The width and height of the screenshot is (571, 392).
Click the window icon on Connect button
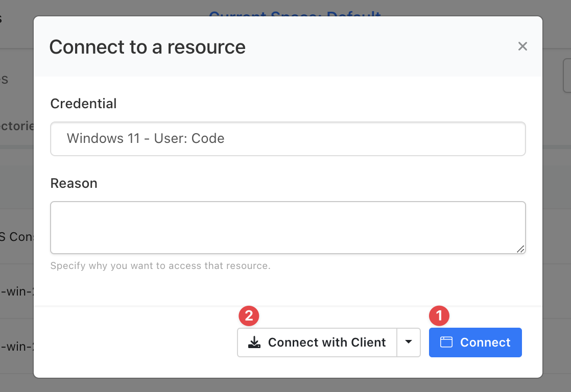coord(446,342)
